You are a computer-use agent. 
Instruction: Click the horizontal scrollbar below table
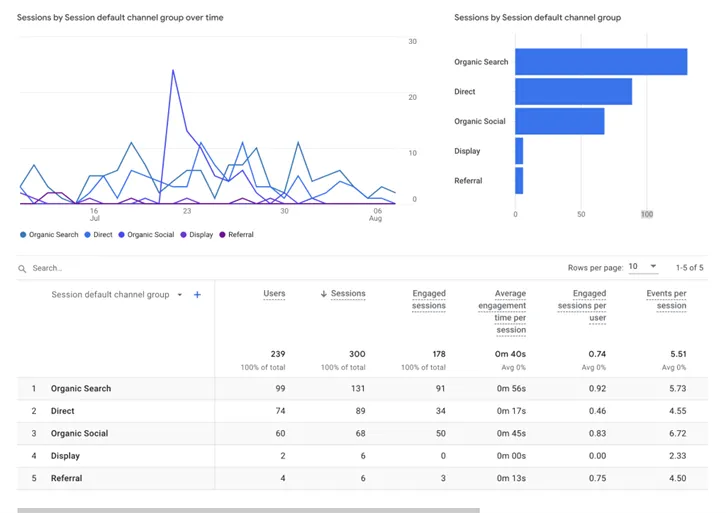248,510
